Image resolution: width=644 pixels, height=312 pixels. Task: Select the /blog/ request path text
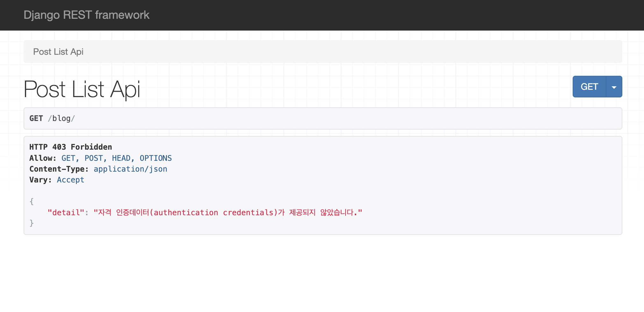pos(61,118)
